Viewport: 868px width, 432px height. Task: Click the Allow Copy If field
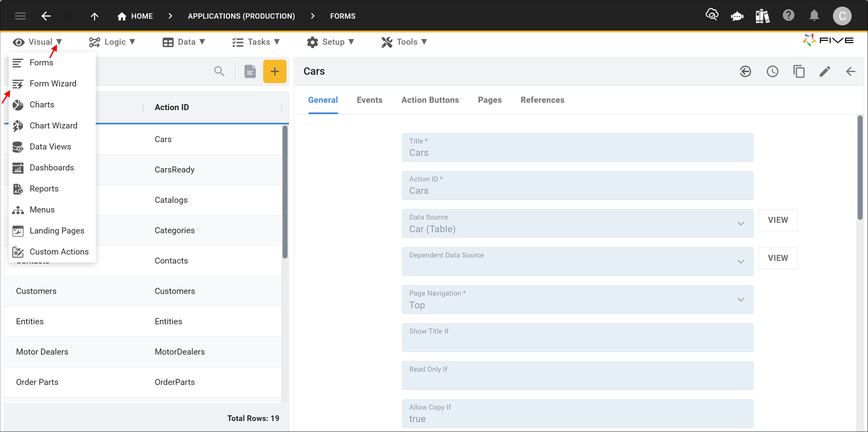coord(577,414)
